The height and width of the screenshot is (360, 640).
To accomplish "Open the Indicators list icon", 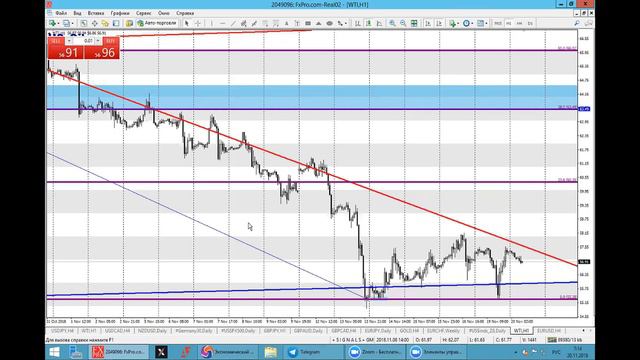I will coord(452,23).
